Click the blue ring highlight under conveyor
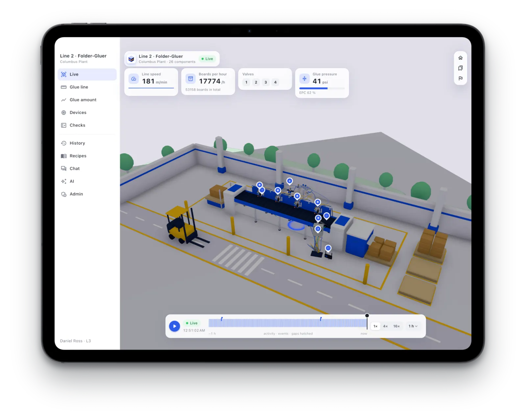 click(x=296, y=225)
